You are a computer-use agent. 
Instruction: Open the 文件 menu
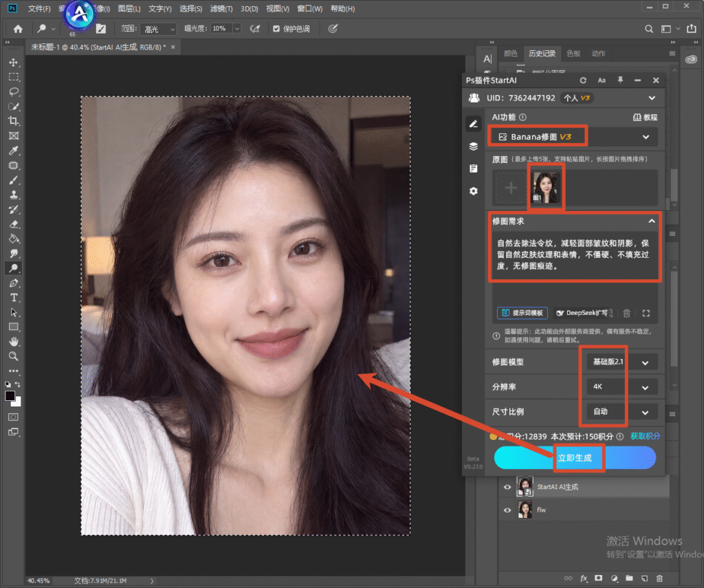[x=39, y=8]
